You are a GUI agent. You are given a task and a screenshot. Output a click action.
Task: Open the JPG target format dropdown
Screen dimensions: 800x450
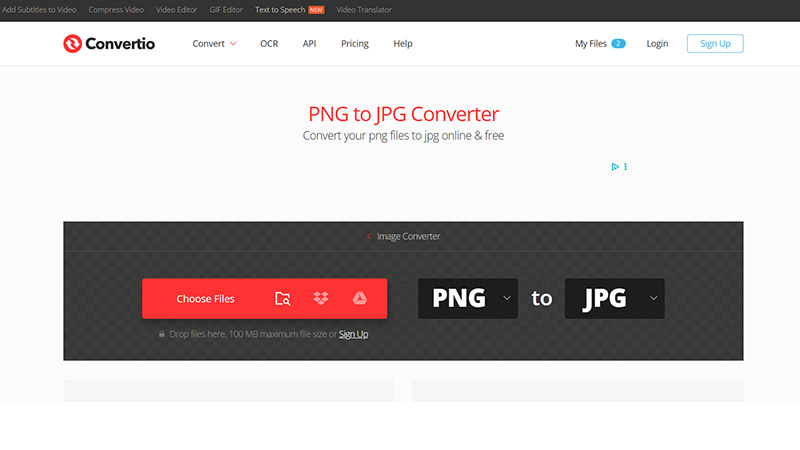click(x=614, y=298)
